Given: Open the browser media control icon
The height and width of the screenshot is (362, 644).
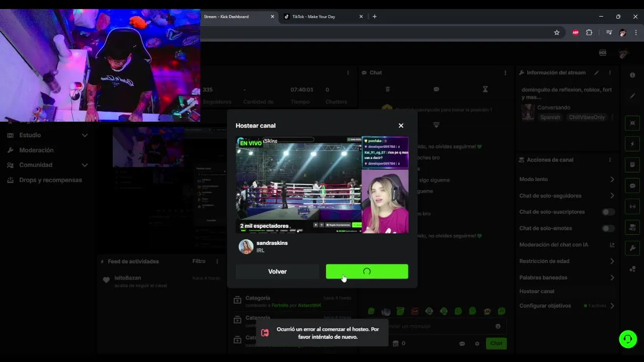Looking at the screenshot, I should tap(609, 33).
